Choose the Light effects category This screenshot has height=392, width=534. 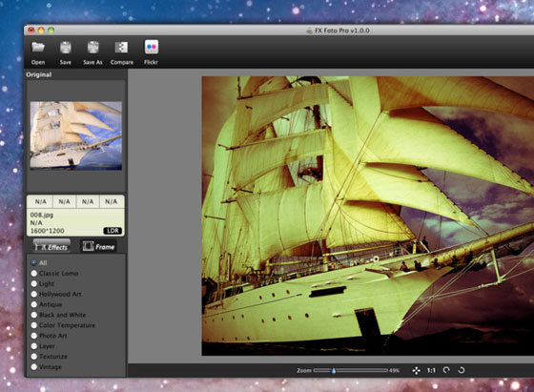tap(34, 283)
